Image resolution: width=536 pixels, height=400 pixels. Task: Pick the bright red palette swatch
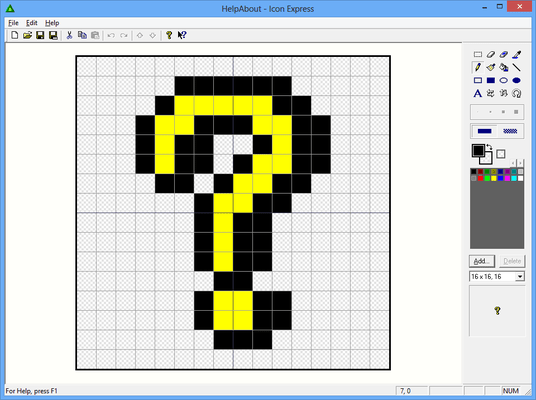(480, 178)
